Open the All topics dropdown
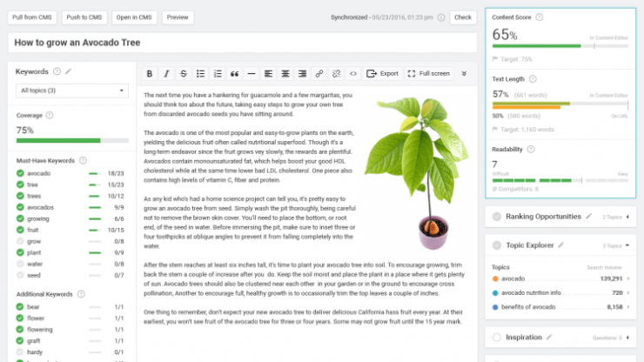This screenshot has height=362, width=644. (71, 90)
